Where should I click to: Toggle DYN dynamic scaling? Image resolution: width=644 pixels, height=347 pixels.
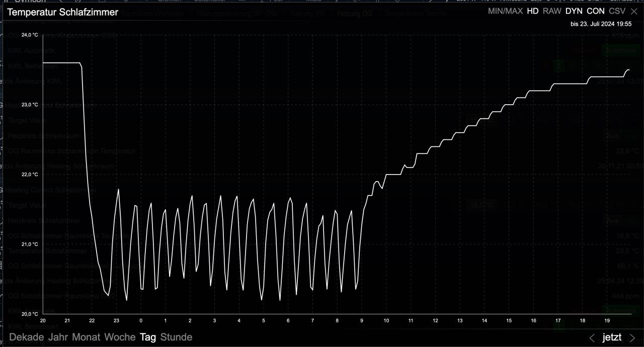(x=574, y=11)
